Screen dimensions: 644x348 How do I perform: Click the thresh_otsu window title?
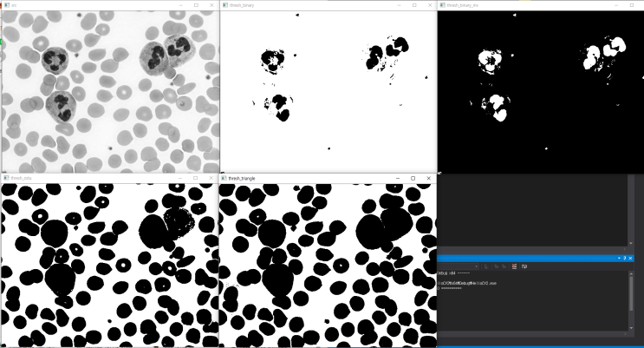pyautogui.click(x=21, y=178)
